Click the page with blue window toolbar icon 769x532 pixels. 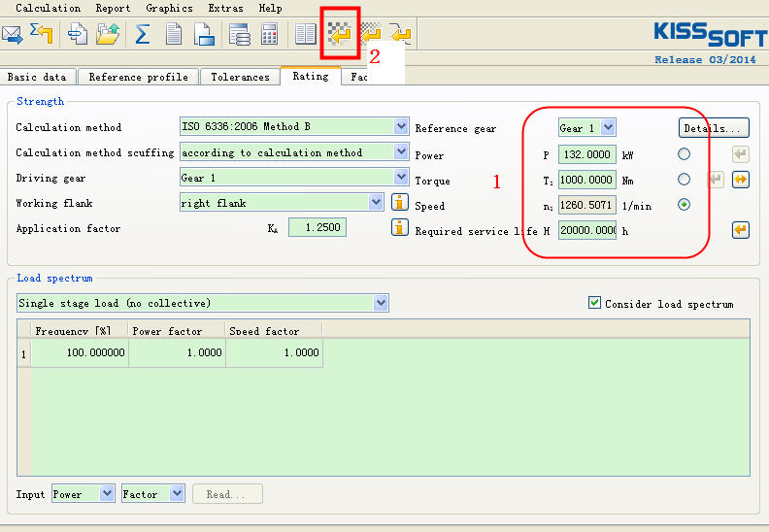pyautogui.click(x=204, y=34)
